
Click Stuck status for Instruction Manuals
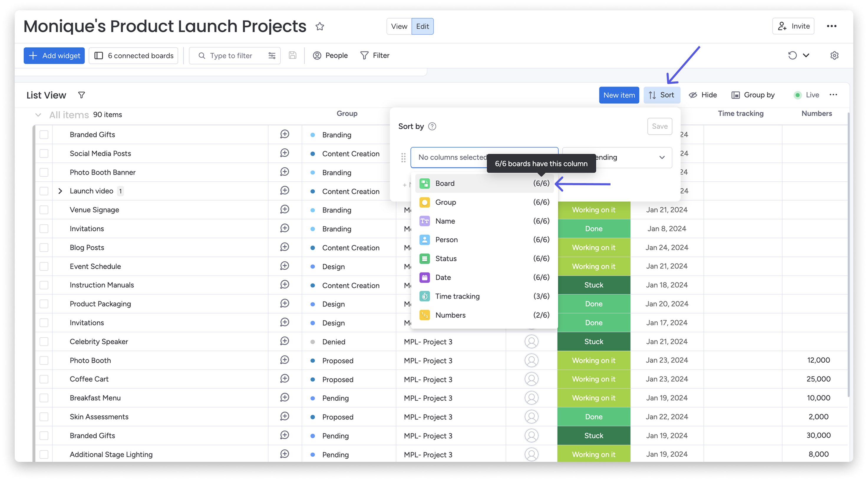pos(594,285)
